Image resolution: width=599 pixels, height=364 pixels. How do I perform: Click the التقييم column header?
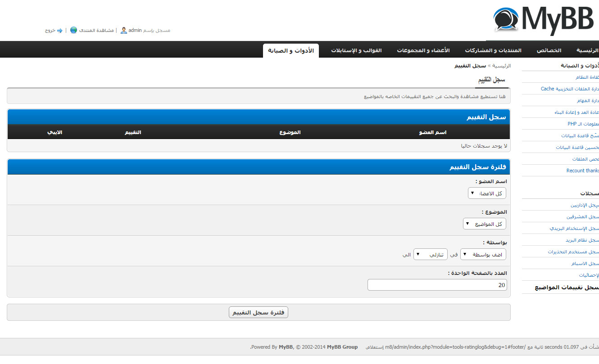pyautogui.click(x=133, y=132)
